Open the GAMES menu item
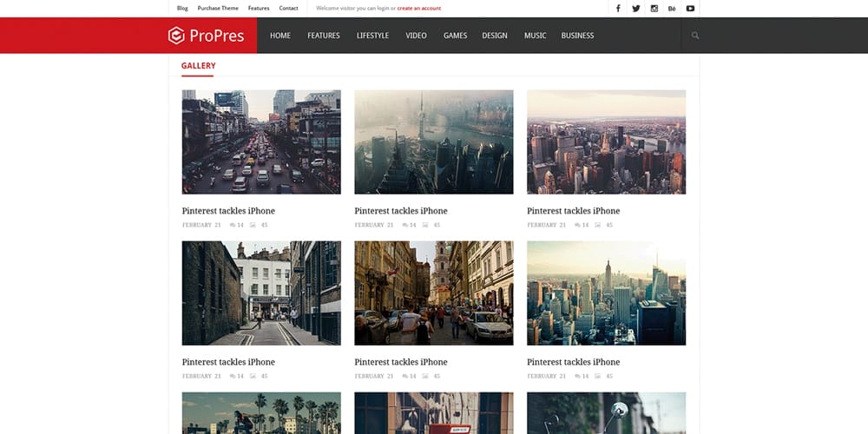Viewport: 868px width, 434px height. (455, 36)
